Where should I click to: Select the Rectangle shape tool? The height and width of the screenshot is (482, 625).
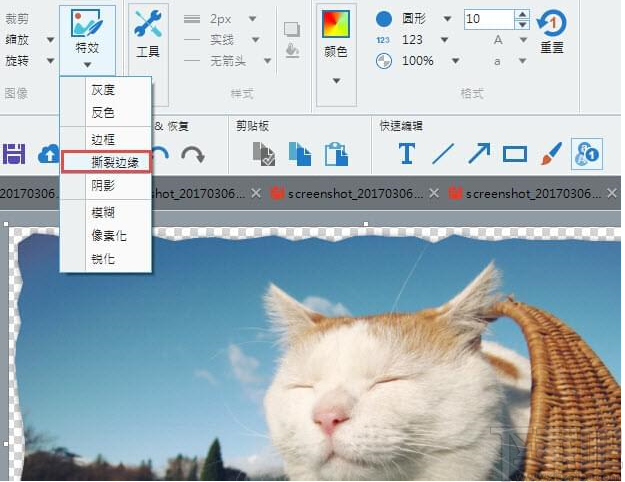tap(515, 154)
